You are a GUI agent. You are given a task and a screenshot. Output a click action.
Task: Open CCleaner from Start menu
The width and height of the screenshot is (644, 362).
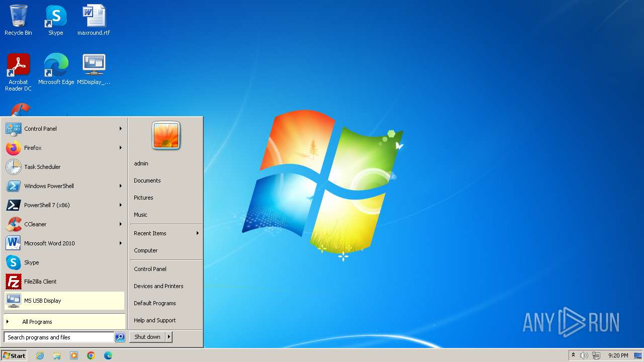click(x=64, y=224)
